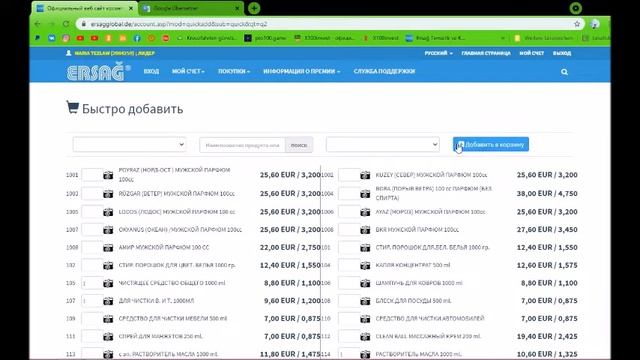Open photo for item 110 car cleaner

[365, 319]
